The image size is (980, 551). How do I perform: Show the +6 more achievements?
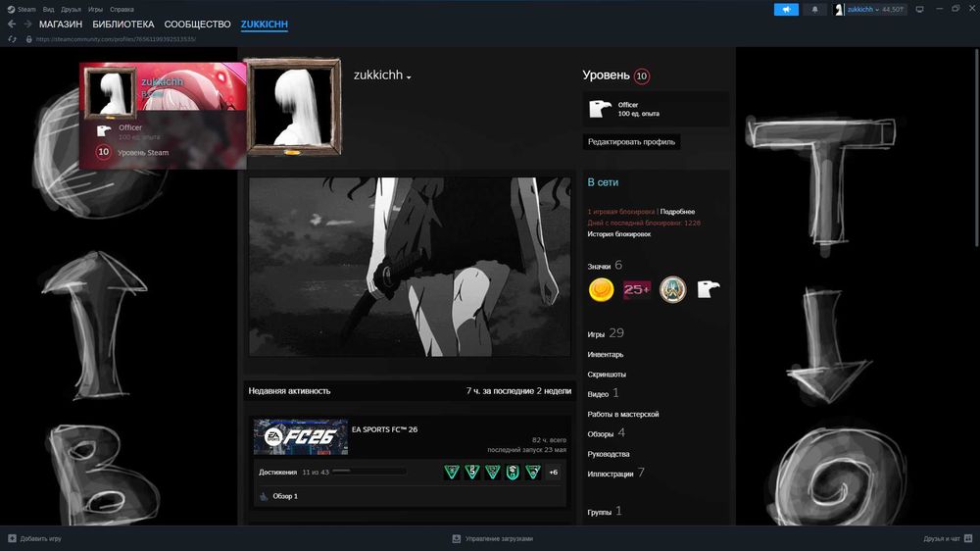coord(553,473)
